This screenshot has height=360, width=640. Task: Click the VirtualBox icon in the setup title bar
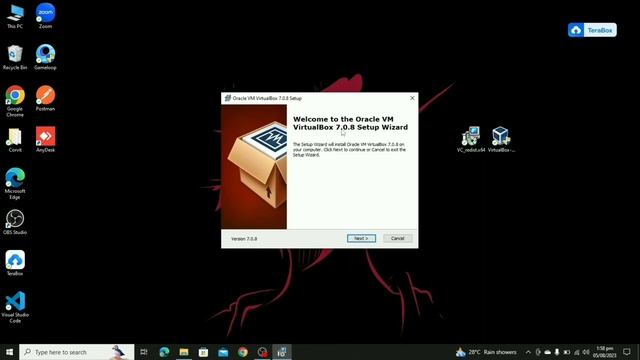(228, 98)
